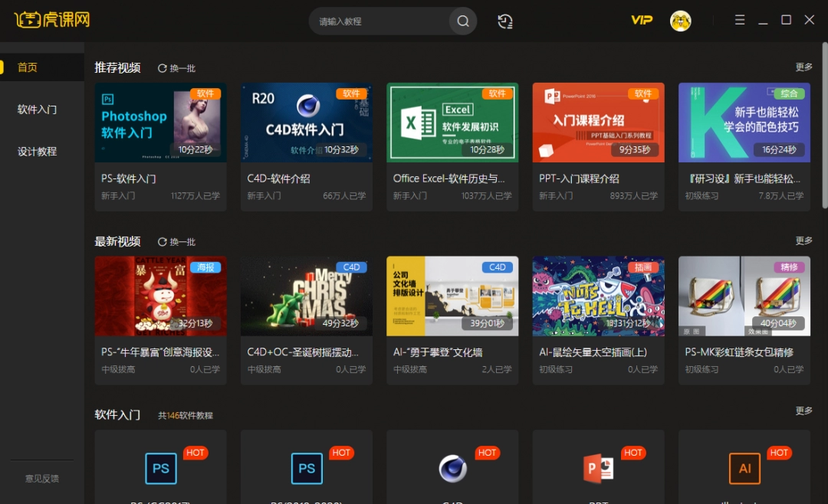Screen dimensions: 828x504
Task: Click 更多 for 推荐视频 section
Action: [803, 67]
